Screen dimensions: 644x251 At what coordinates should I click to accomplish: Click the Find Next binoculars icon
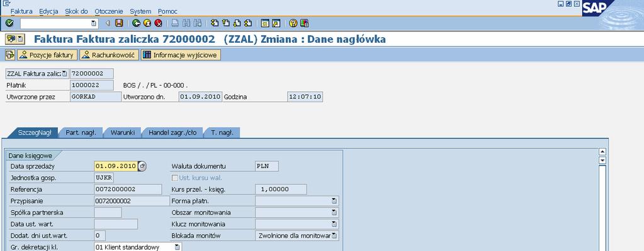point(198,23)
